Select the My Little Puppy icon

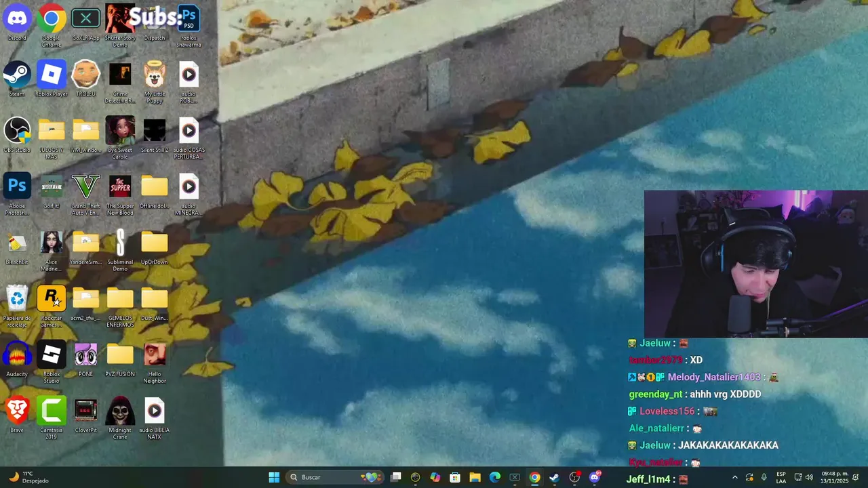[155, 82]
